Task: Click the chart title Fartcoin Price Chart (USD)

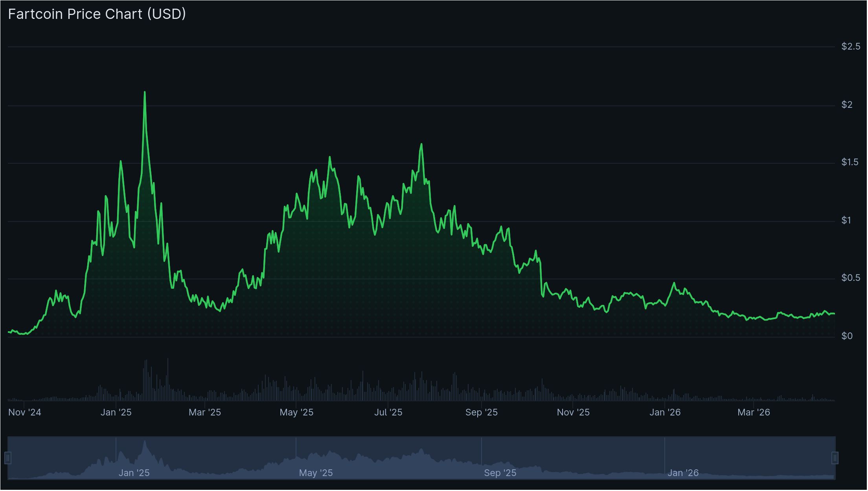Action: pyautogui.click(x=97, y=14)
